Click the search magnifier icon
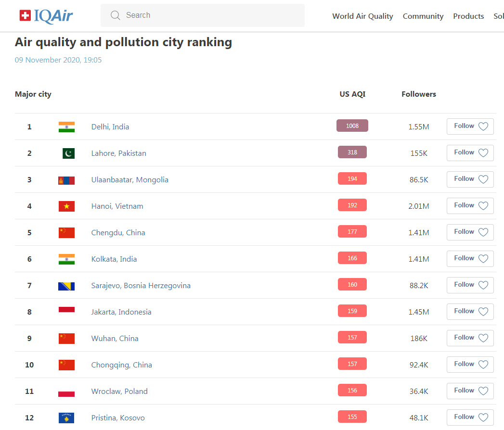The image size is (504, 430). [x=115, y=15]
